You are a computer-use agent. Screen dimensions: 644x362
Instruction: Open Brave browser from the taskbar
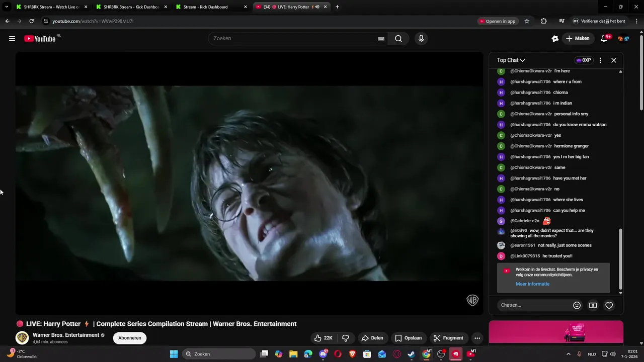(353, 354)
